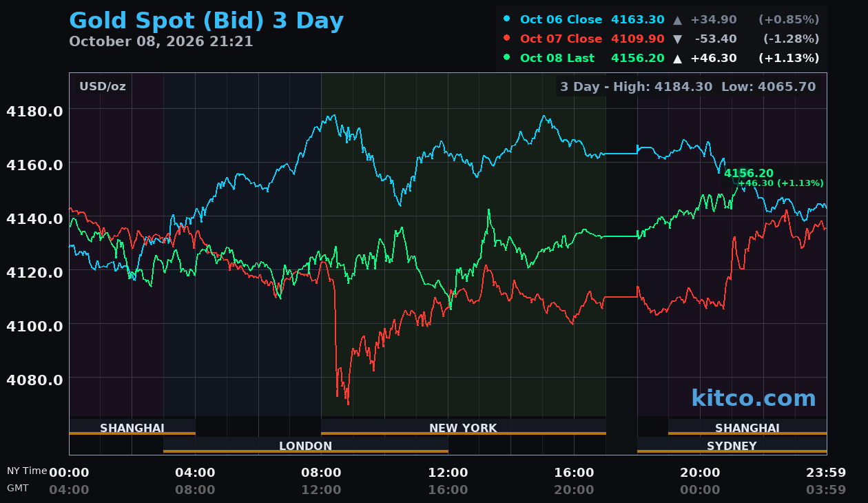The image size is (868, 503).
Task: Click the 4109.90 closing price
Action: pyautogui.click(x=638, y=39)
